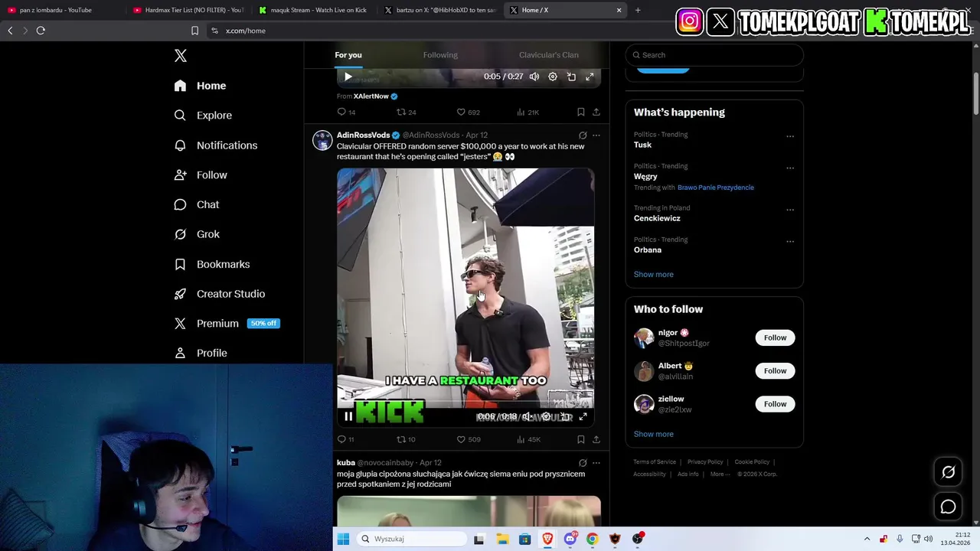
Task: Follow ziellow account
Action: pos(775,404)
